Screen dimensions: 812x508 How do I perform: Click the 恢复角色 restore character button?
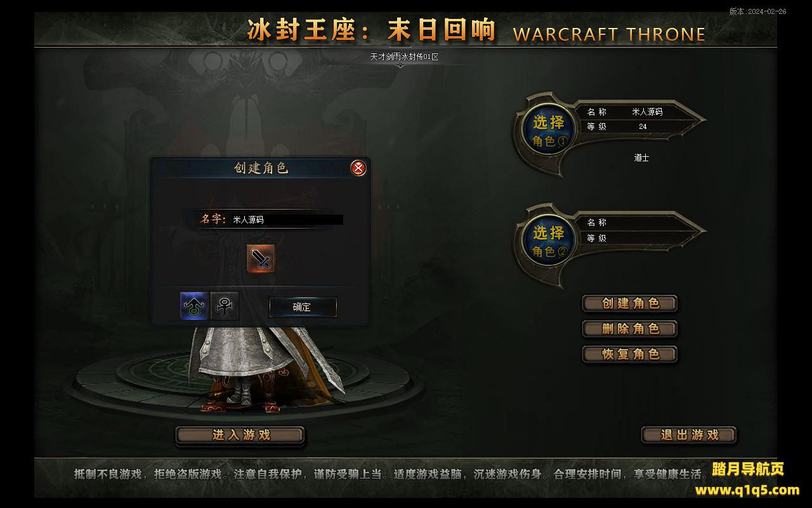[630, 354]
